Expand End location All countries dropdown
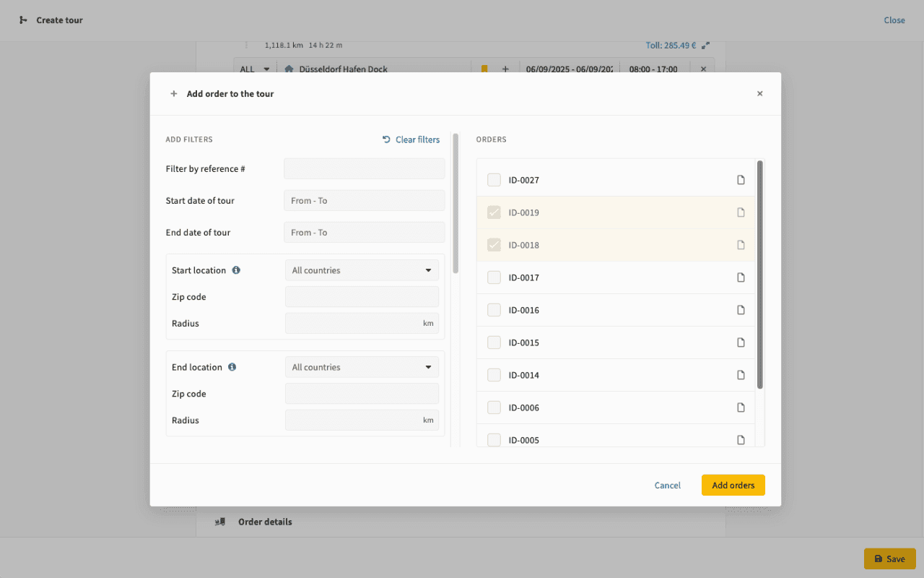 pos(362,367)
